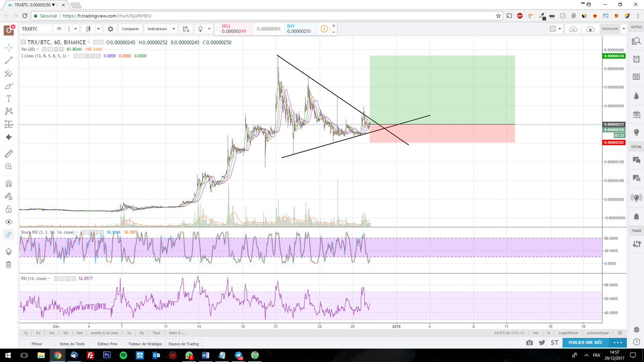Open the watchlist search in right sidebar

point(636,41)
